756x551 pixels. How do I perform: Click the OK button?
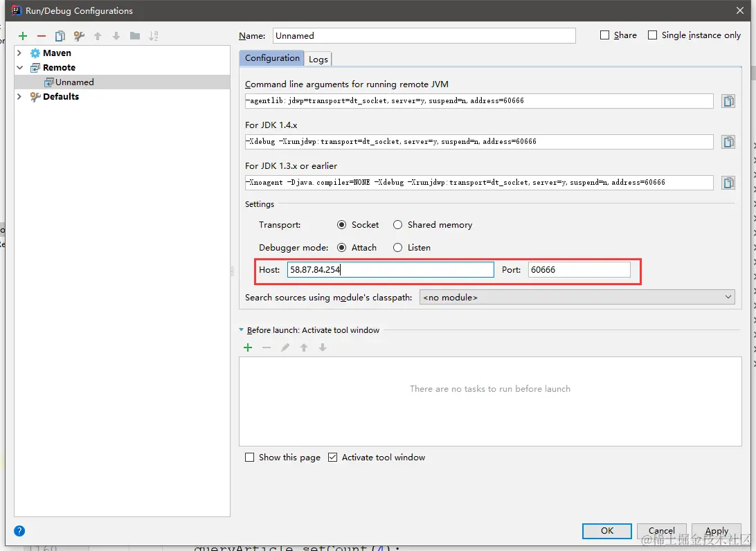pyautogui.click(x=607, y=531)
